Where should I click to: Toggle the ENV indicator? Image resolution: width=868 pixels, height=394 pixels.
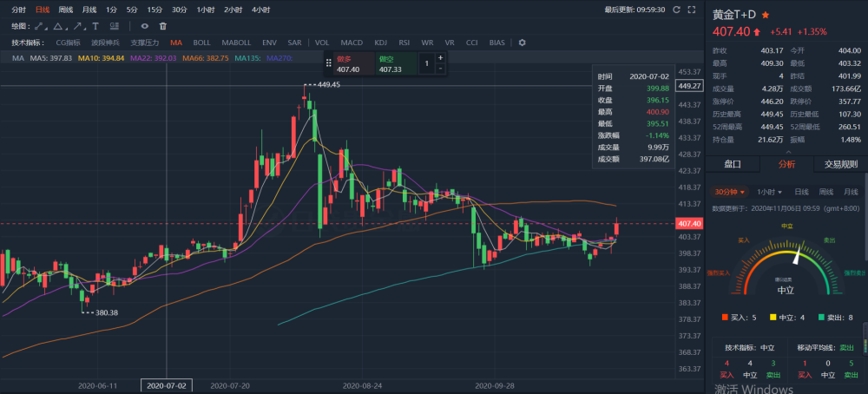(x=270, y=43)
